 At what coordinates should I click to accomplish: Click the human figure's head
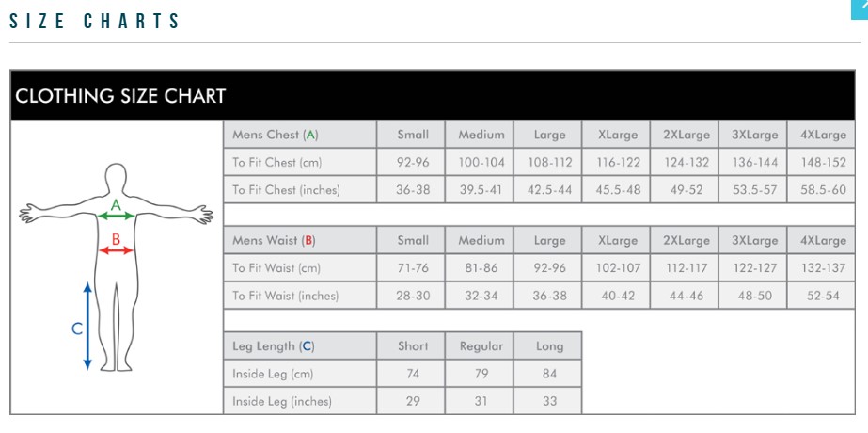coord(116,178)
